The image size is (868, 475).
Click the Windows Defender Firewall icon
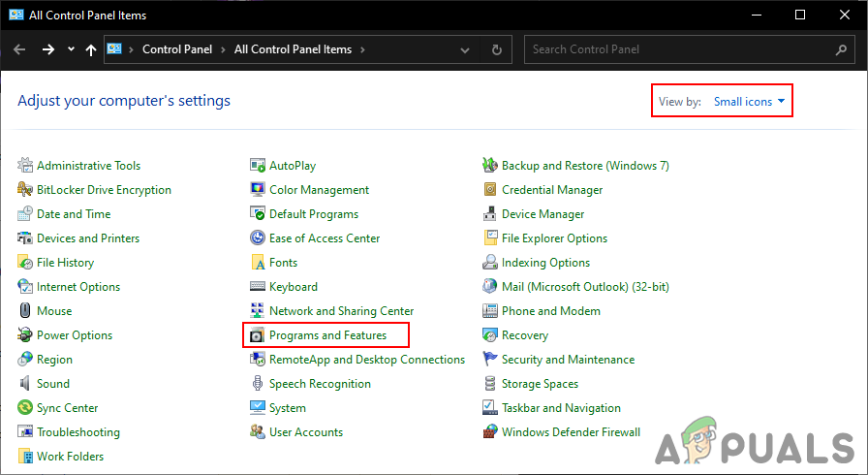[490, 432]
